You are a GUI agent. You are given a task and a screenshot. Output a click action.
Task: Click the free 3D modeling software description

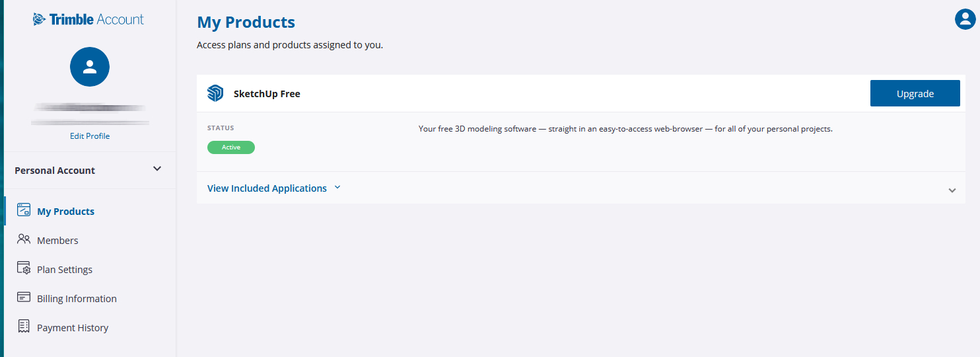(625, 129)
